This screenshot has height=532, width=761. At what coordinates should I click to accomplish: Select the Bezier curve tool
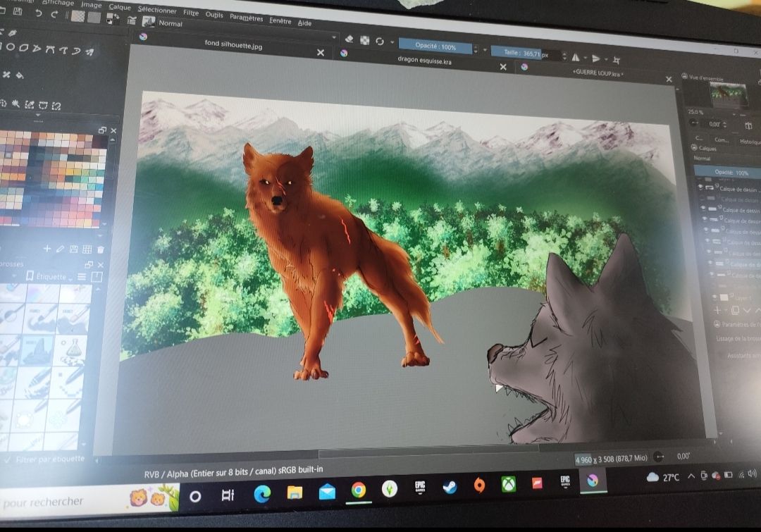click(x=50, y=49)
